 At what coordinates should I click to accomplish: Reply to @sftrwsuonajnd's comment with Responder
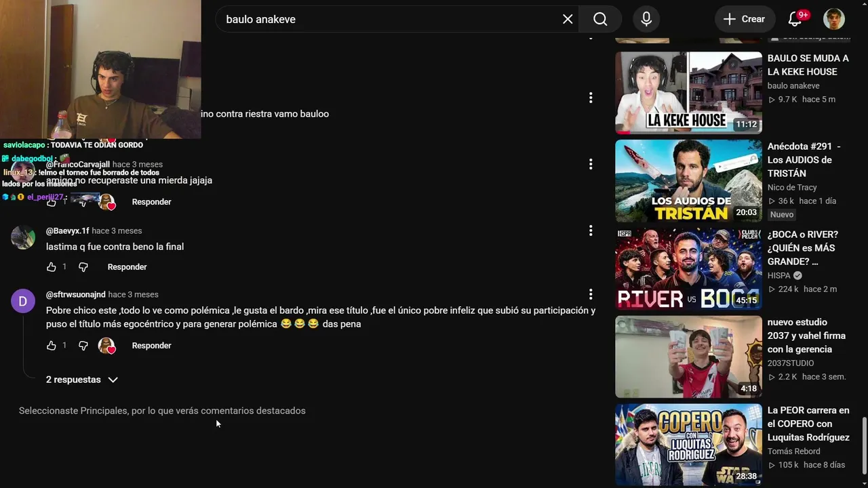pyautogui.click(x=151, y=346)
